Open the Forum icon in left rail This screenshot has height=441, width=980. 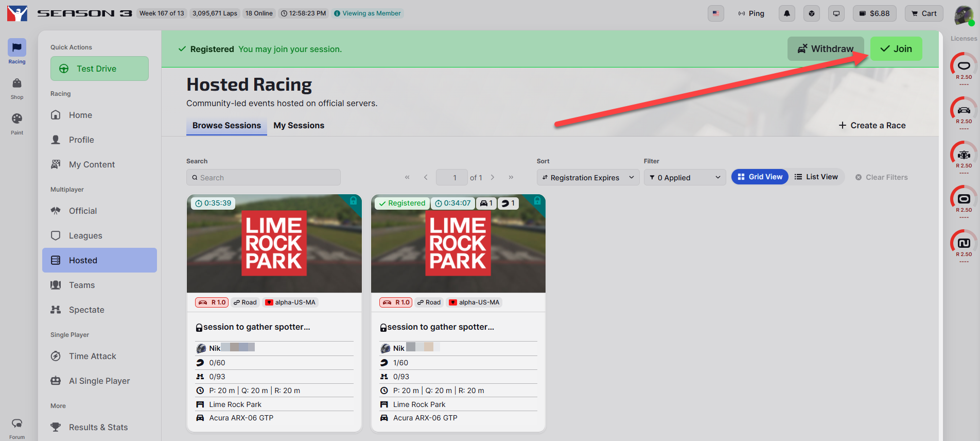click(x=17, y=428)
